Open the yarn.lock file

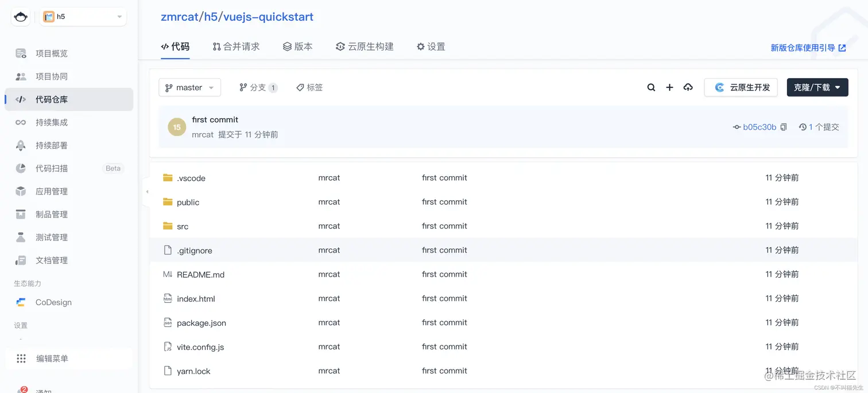tap(193, 371)
